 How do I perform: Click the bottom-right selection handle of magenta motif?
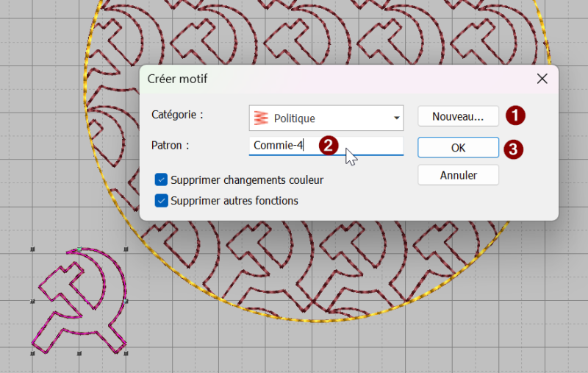[126, 353]
